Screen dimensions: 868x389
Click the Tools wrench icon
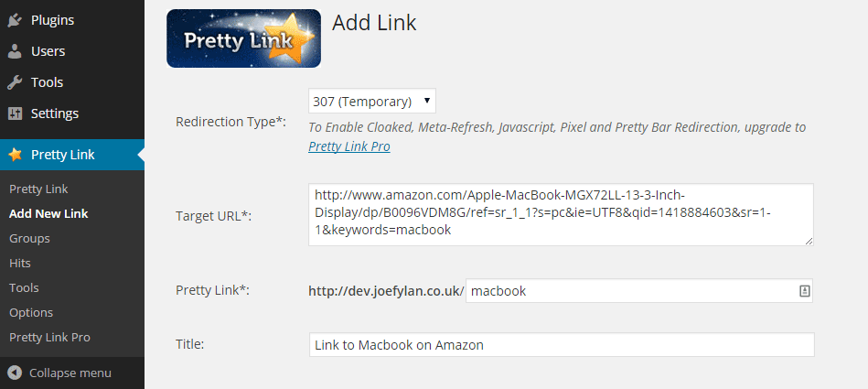click(15, 82)
